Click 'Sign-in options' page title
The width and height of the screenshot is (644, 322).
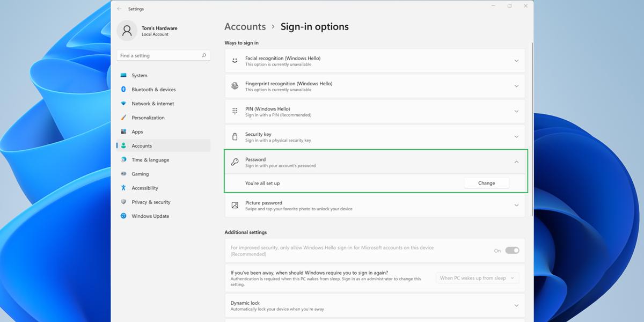click(314, 27)
